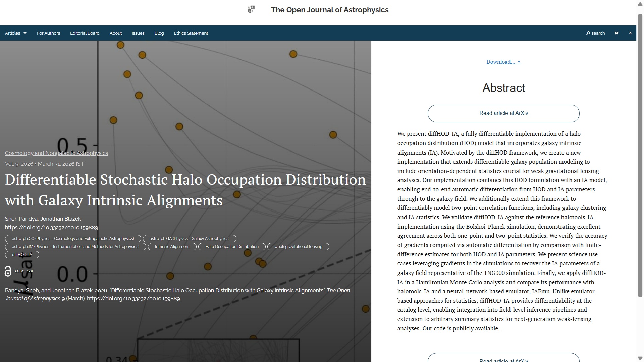Open the Bluesky social icon
The image size is (644, 362).
tap(616, 33)
